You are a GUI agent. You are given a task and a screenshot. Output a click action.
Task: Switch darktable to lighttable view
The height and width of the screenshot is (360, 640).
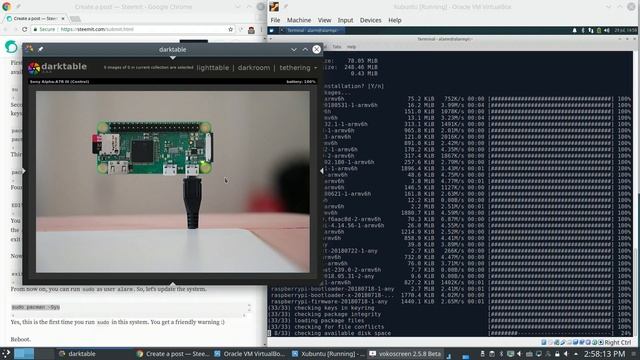point(213,68)
